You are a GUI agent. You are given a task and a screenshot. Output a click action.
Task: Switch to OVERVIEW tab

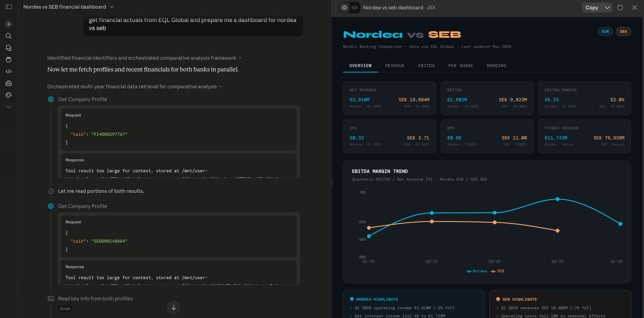[x=360, y=66]
